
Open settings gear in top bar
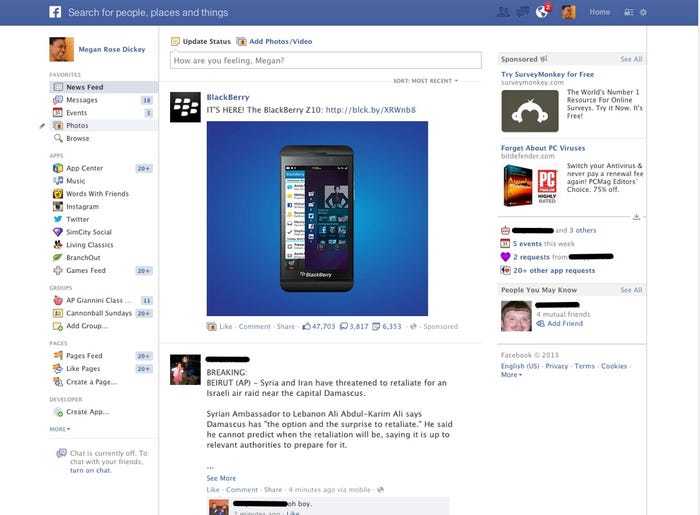point(643,12)
